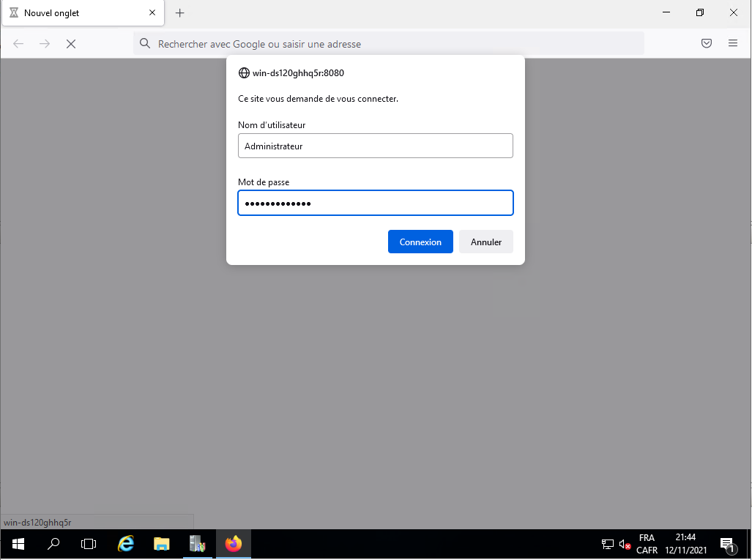This screenshot has height=560, width=752.
Task: Open Pocket save icon
Action: [706, 44]
